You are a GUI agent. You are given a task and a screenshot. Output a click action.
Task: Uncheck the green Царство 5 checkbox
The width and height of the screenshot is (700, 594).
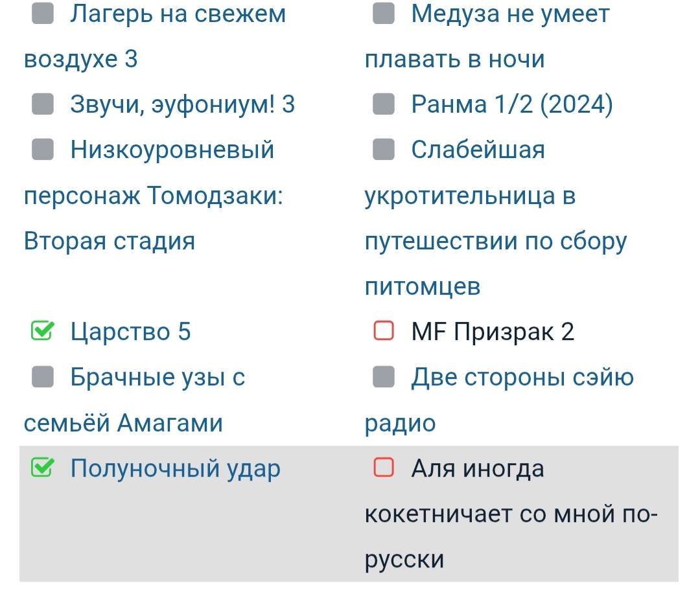tap(43, 332)
